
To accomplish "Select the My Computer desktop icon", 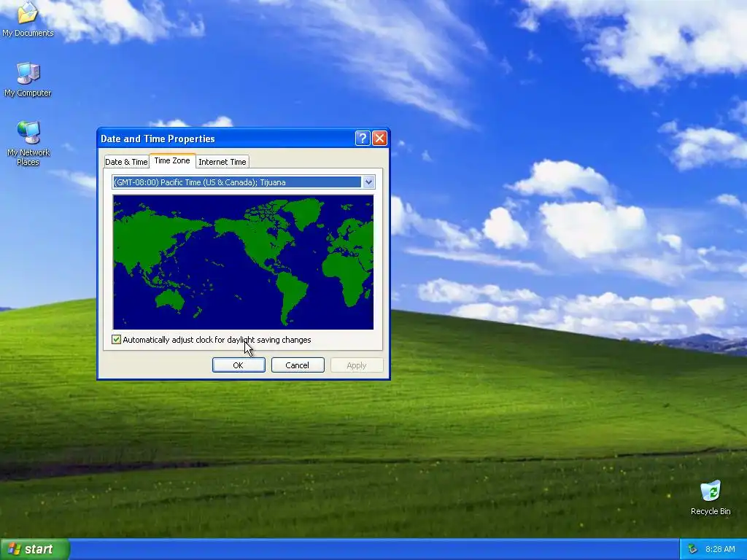I will coord(28,79).
